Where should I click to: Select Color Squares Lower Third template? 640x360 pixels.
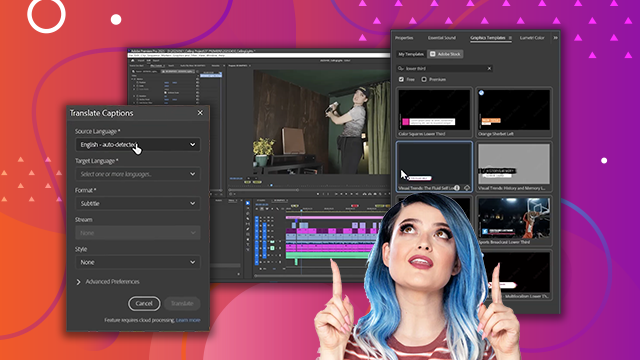434,112
